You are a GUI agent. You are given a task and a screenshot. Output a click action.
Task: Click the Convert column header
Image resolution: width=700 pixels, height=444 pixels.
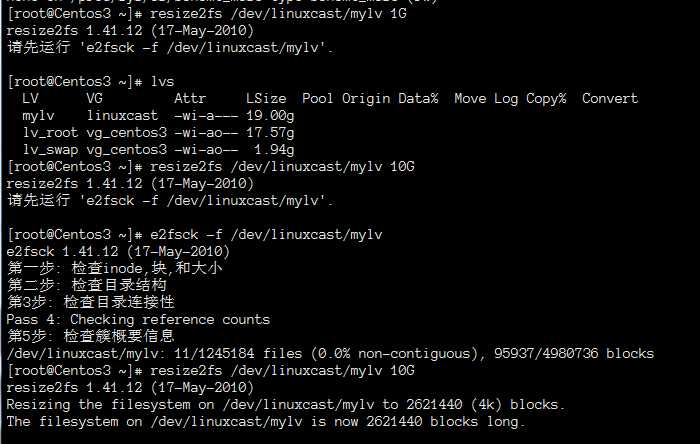pos(609,98)
